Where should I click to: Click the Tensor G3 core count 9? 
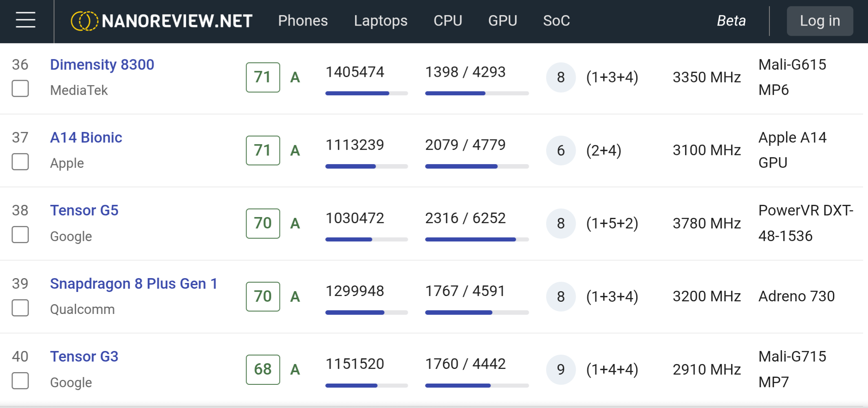tap(561, 369)
